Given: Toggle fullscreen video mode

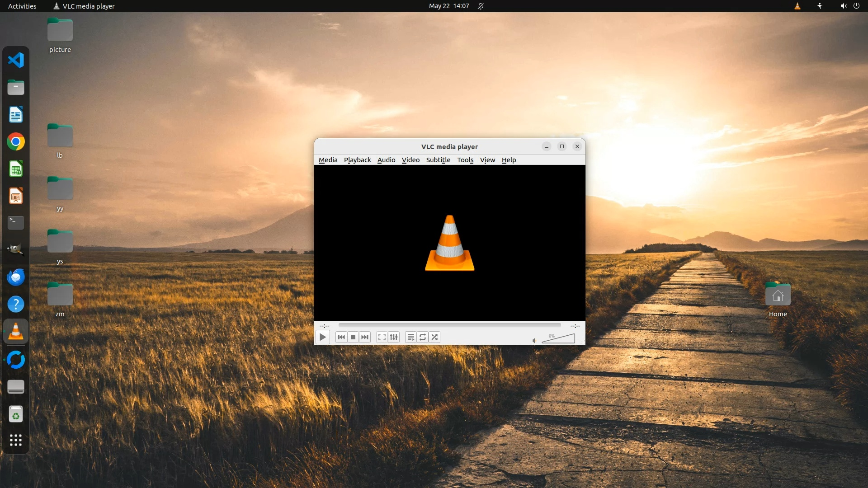Looking at the screenshot, I should pos(382,337).
